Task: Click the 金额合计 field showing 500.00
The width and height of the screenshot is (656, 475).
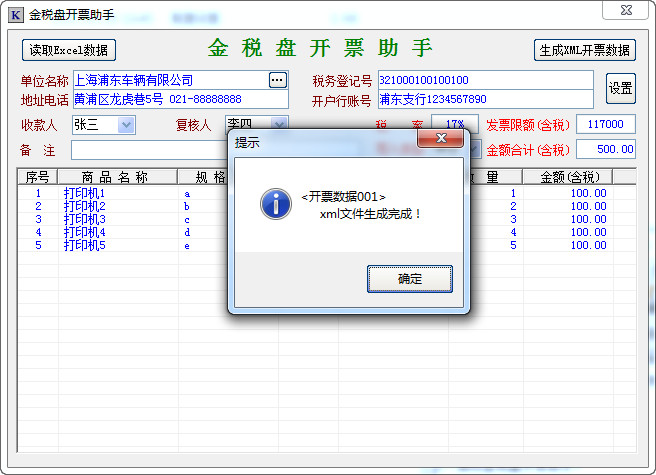Action: (606, 149)
